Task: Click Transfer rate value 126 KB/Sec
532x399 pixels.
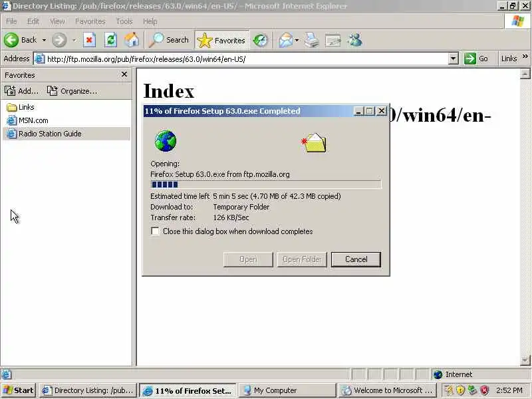Action: [x=231, y=217]
